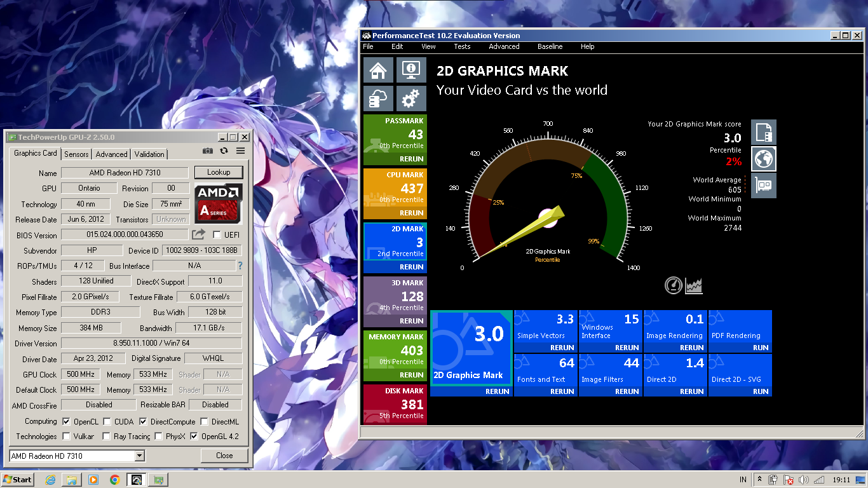The height and width of the screenshot is (488, 868).
Task: Switch to the Advanced tab in GPU-Z
Action: [x=112, y=154]
